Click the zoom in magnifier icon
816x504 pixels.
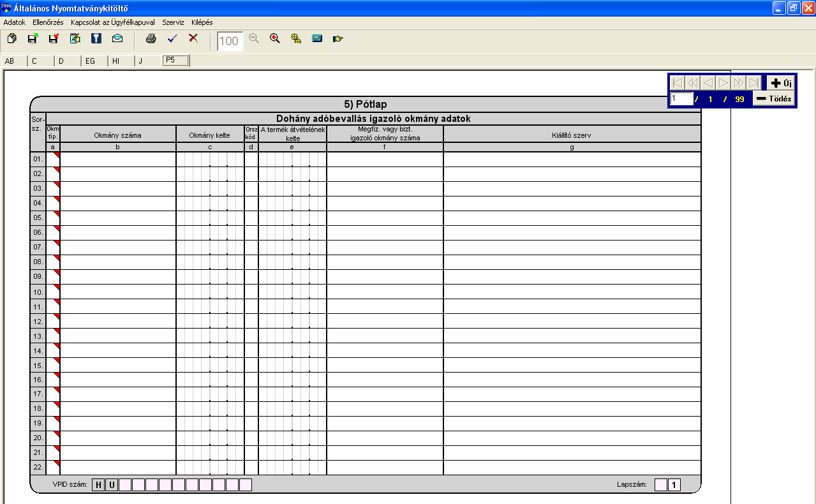(x=275, y=38)
